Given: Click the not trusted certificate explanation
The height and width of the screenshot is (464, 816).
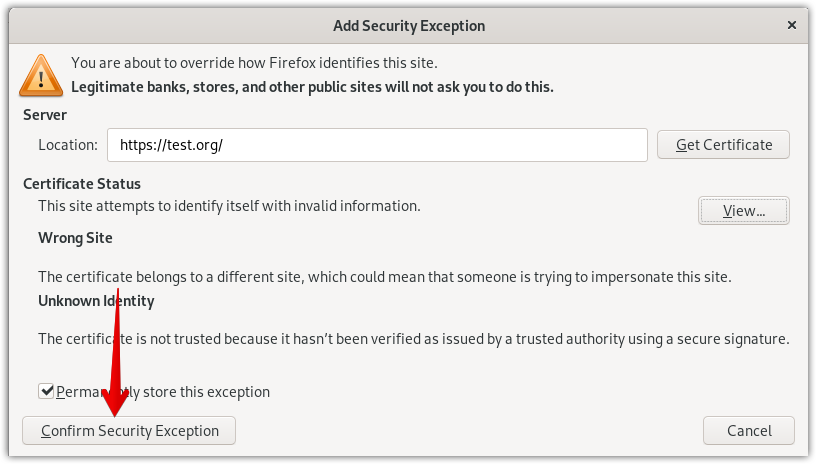Looking at the screenshot, I should click(x=413, y=339).
